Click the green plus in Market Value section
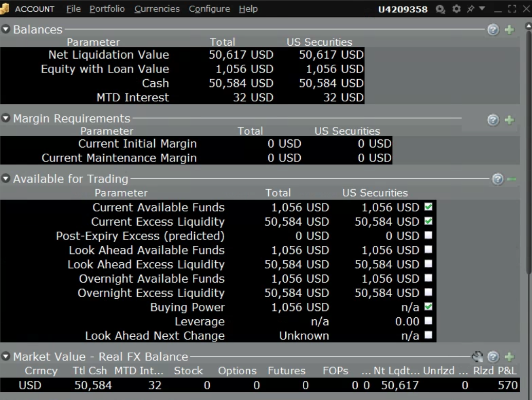 [x=509, y=357]
